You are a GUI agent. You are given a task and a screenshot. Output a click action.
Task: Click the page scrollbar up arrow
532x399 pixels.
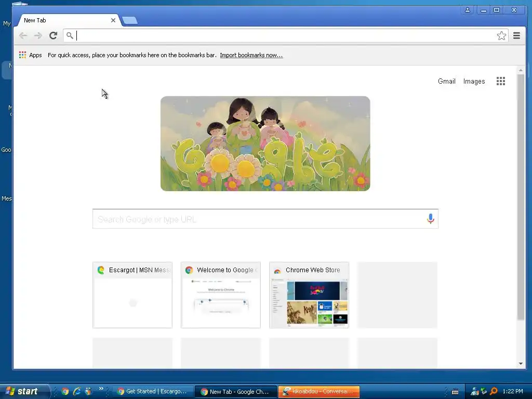(x=521, y=70)
